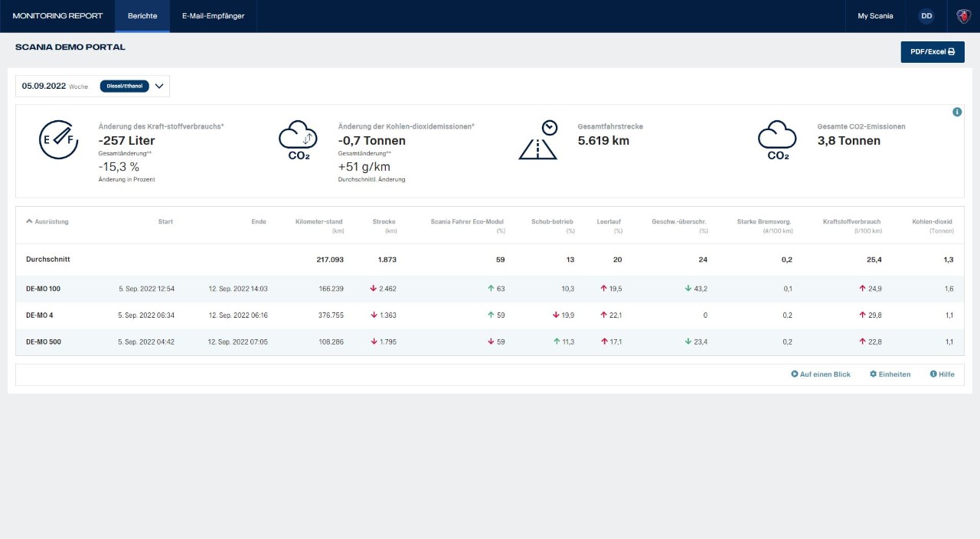Click the red up arrow beside 22,1
This screenshot has width=980, height=539.
click(603, 315)
